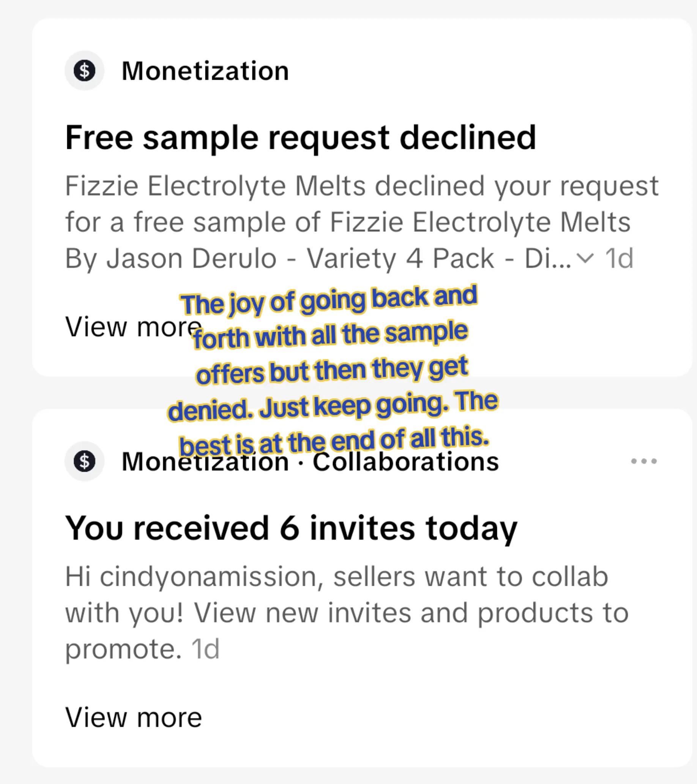
Task: Tap the Monetization word in the second card header
Action: (x=205, y=461)
